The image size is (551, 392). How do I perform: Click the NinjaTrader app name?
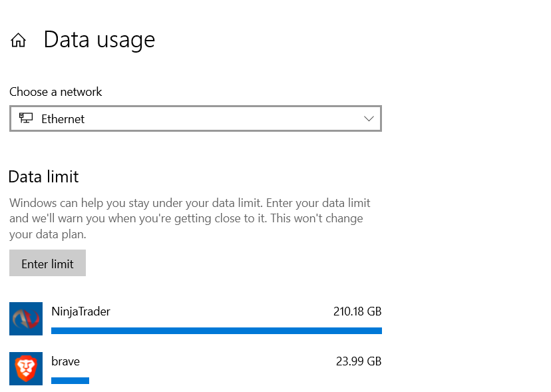81,311
